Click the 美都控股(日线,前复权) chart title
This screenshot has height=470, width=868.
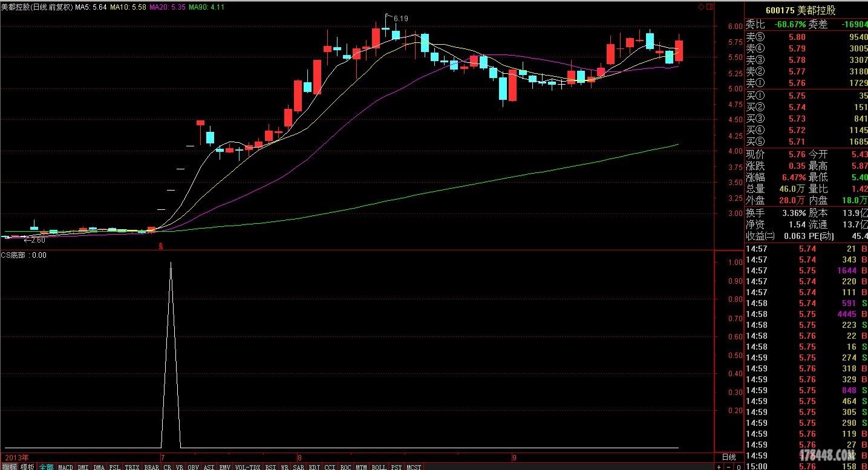(x=36, y=7)
